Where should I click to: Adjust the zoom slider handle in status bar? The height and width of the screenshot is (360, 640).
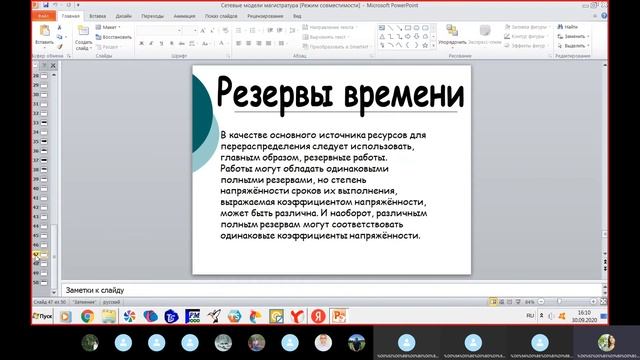point(560,302)
